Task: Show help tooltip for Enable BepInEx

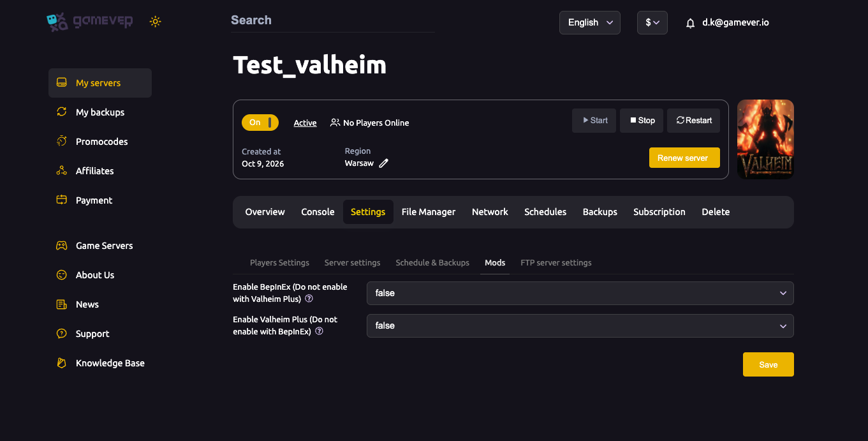Action: [309, 299]
